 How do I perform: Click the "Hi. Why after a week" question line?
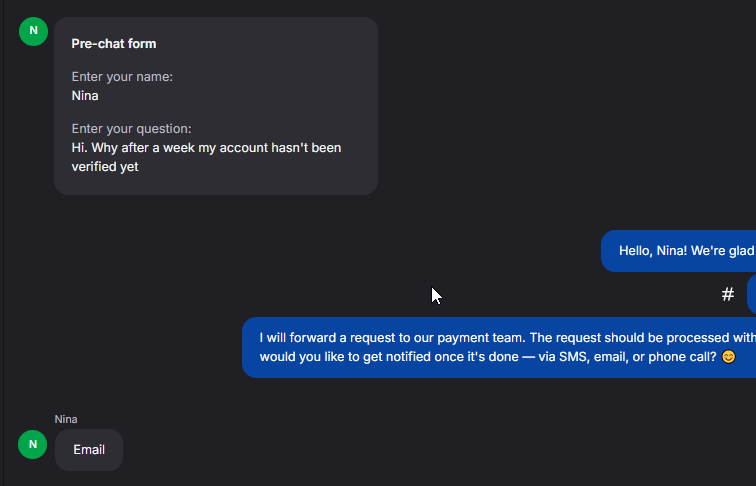[206, 148]
